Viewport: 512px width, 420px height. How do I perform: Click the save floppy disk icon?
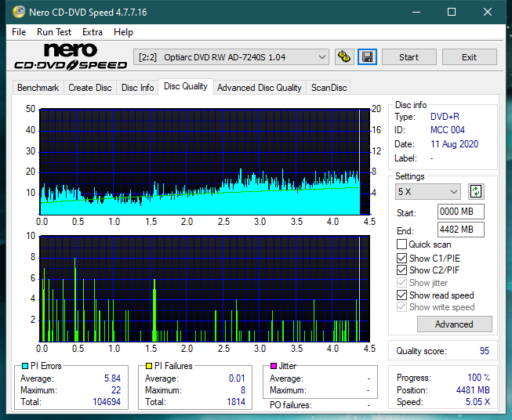[x=368, y=57]
